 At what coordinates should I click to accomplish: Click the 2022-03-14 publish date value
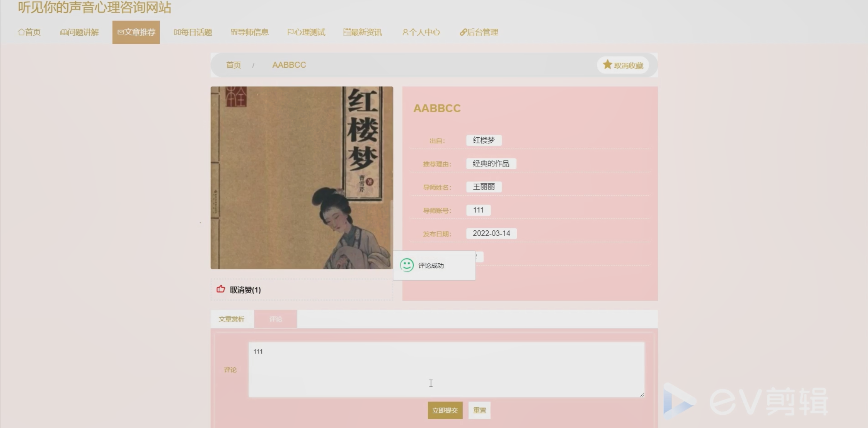click(x=491, y=233)
